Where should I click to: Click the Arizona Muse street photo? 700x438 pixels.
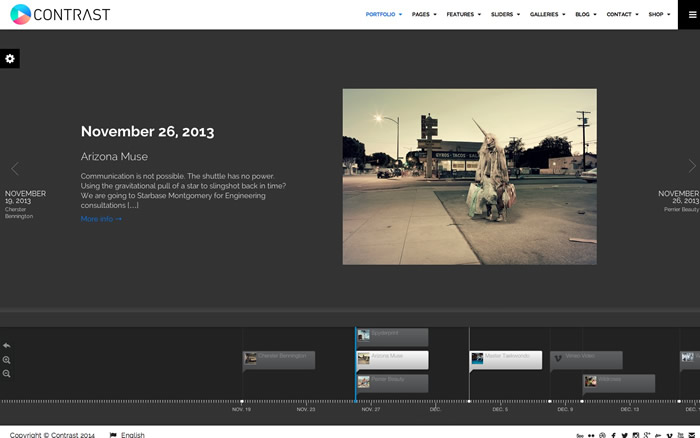pyautogui.click(x=470, y=176)
